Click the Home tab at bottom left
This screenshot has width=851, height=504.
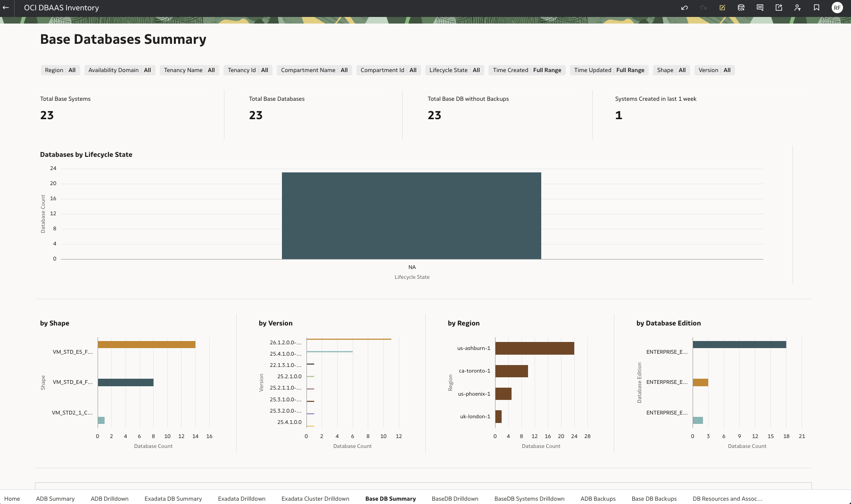12,498
